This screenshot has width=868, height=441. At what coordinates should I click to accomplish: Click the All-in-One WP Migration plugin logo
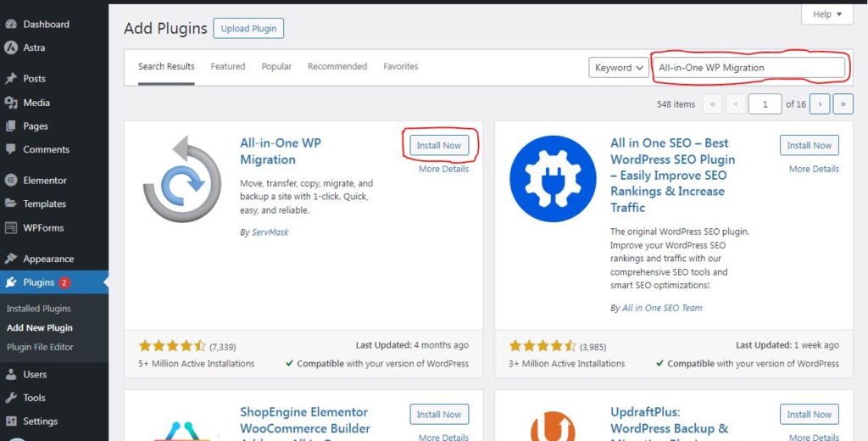point(182,179)
